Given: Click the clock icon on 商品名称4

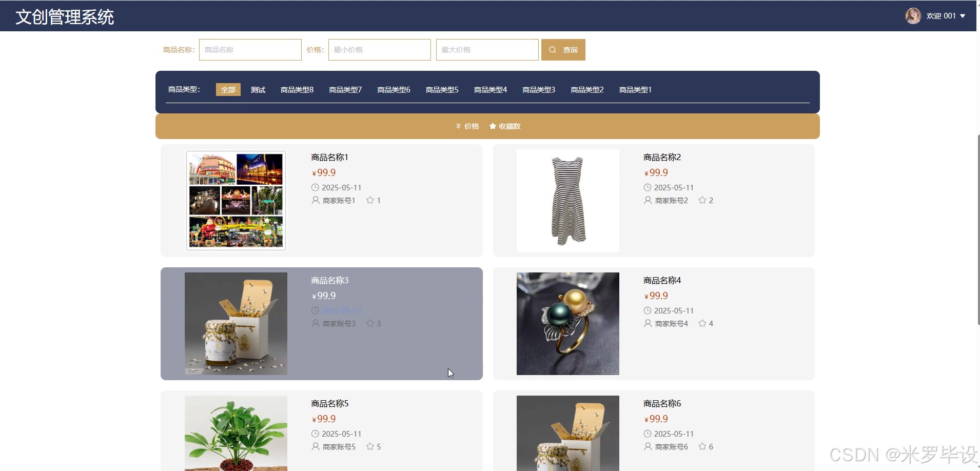Looking at the screenshot, I should pos(648,310).
